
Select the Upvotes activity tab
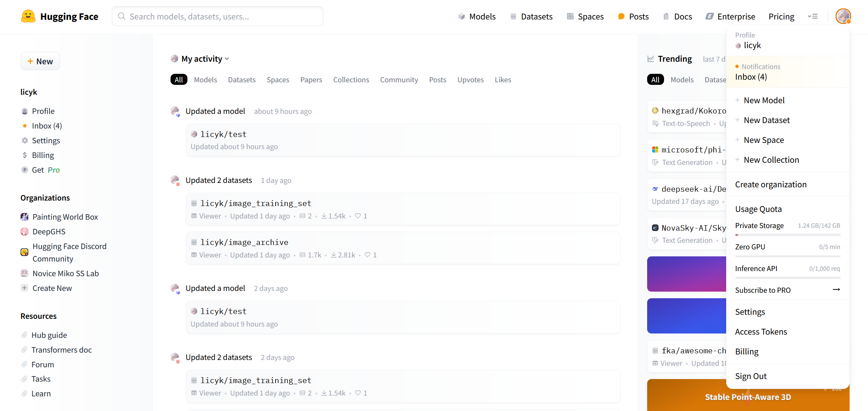click(x=470, y=80)
